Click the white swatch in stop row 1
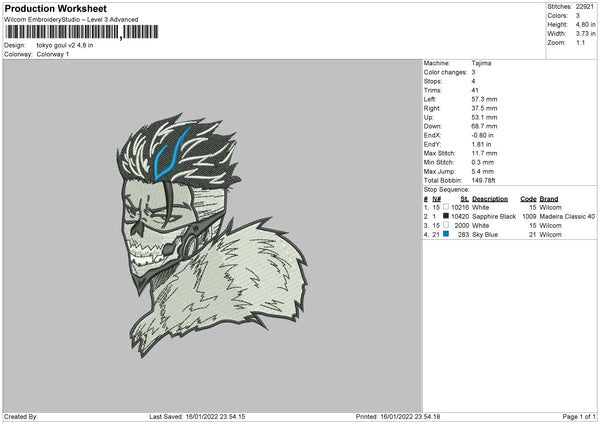 click(x=446, y=207)
